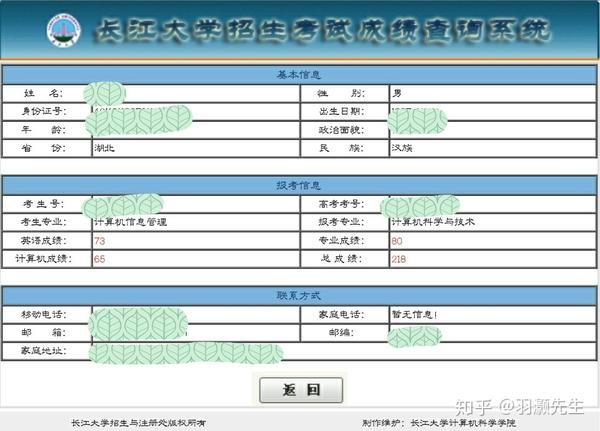Click the 总成绩 label
The height and width of the screenshot is (431, 600).
tap(341, 259)
